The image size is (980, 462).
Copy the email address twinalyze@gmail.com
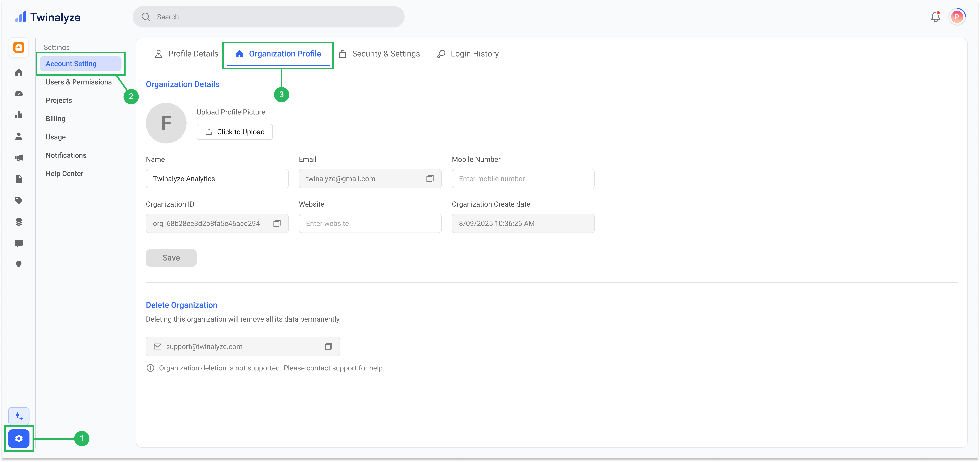pyautogui.click(x=430, y=179)
